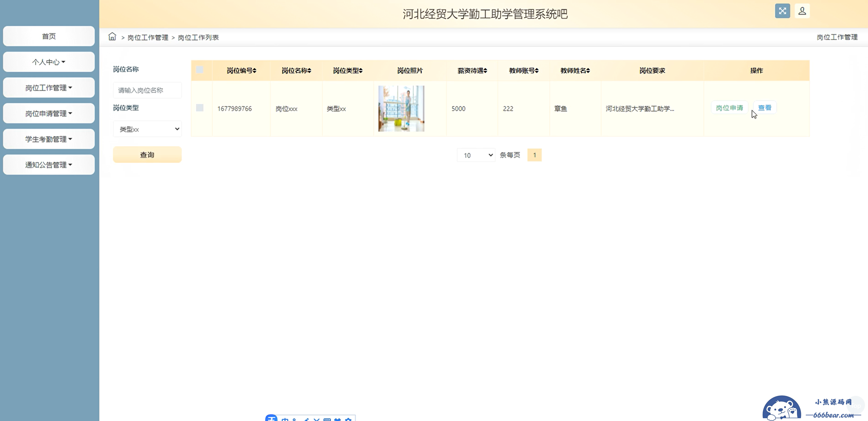Check the select-all header checkbox
Viewport: 868px width, 421px height.
(199, 70)
